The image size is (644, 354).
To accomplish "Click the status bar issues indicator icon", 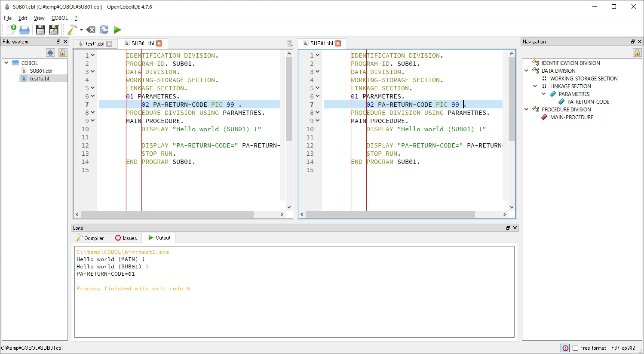I will click(565, 348).
